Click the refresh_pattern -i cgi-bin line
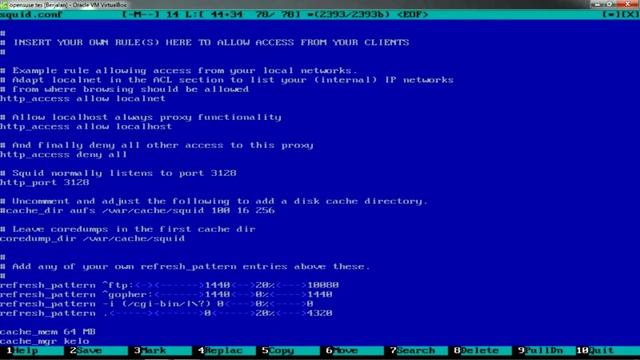640x360 pixels. pyautogui.click(x=157, y=304)
